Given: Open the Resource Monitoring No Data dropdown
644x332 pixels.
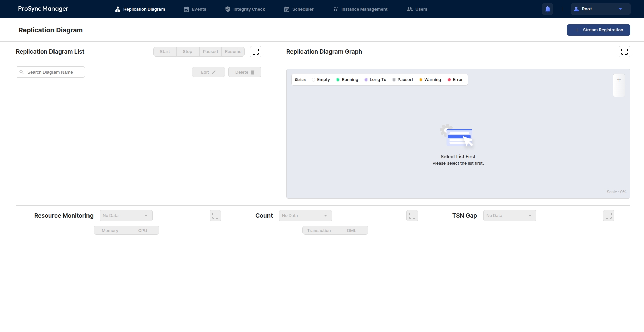Looking at the screenshot, I should [x=126, y=216].
